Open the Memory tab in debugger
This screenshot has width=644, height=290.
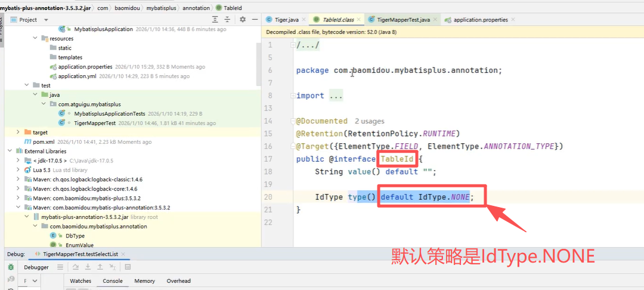[144, 281]
